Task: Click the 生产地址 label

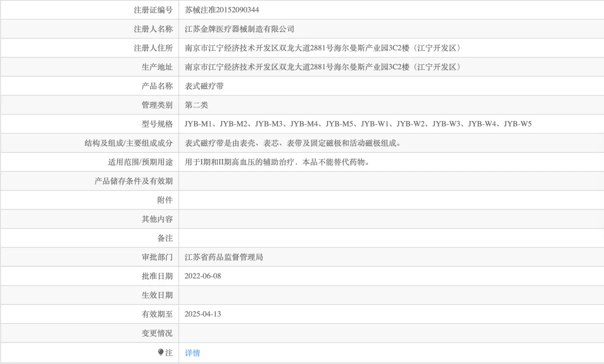Action: pyautogui.click(x=157, y=67)
